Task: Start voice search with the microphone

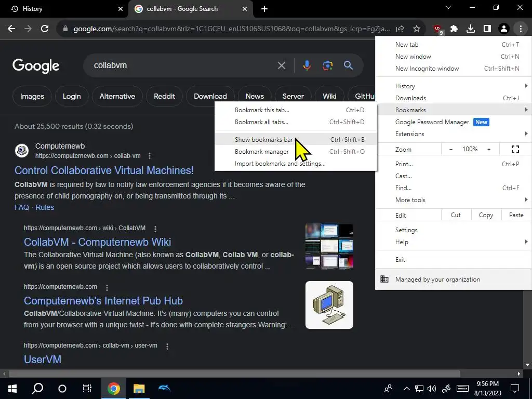Action: pyautogui.click(x=307, y=65)
